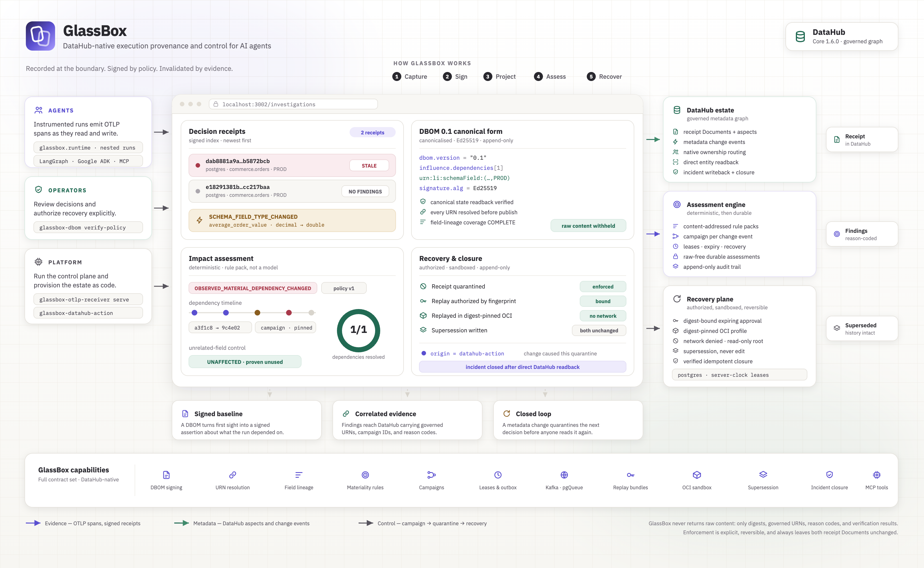Image resolution: width=924 pixels, height=568 pixels.
Task: Click the Assessment engine target icon
Action: (x=677, y=204)
